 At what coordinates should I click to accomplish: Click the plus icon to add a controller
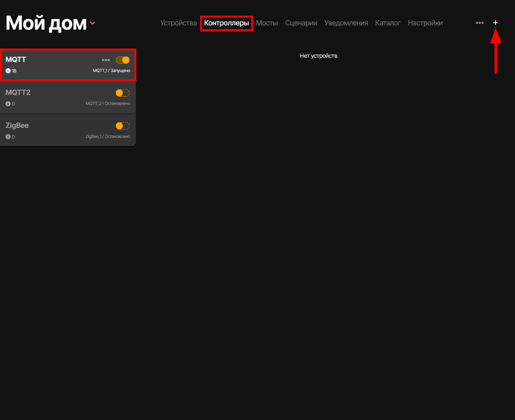(495, 23)
